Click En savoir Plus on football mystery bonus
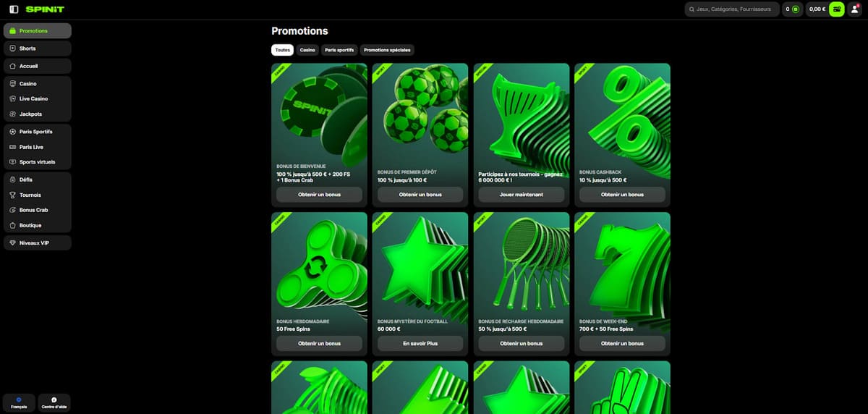 pos(420,344)
